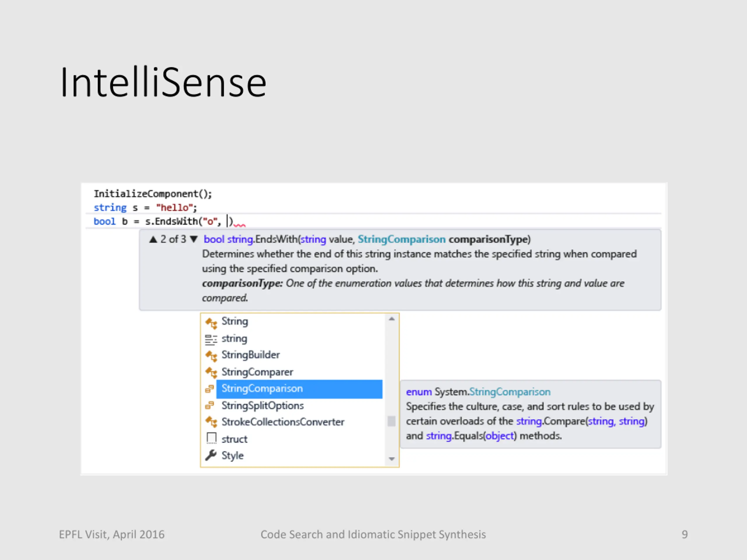The image size is (747, 560).
Task: Click the StringComparer class icon
Action: (x=211, y=373)
